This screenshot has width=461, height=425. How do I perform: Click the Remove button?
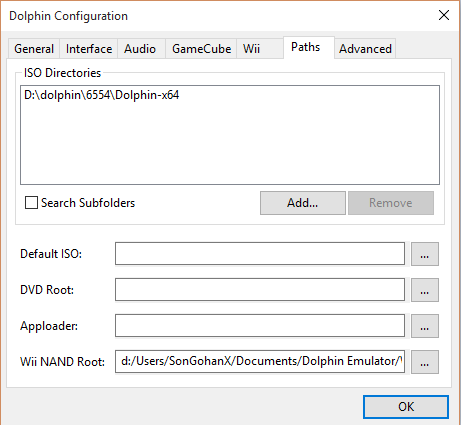(391, 203)
